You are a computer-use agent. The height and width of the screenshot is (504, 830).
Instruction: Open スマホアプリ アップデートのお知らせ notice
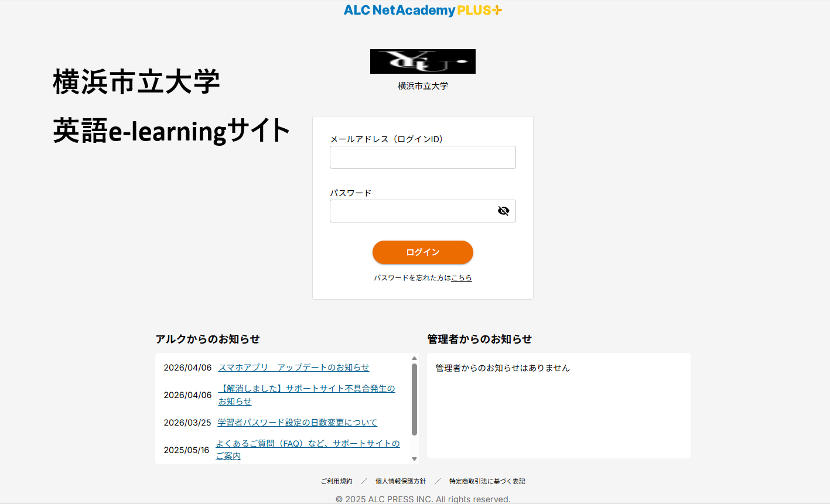[x=293, y=368]
